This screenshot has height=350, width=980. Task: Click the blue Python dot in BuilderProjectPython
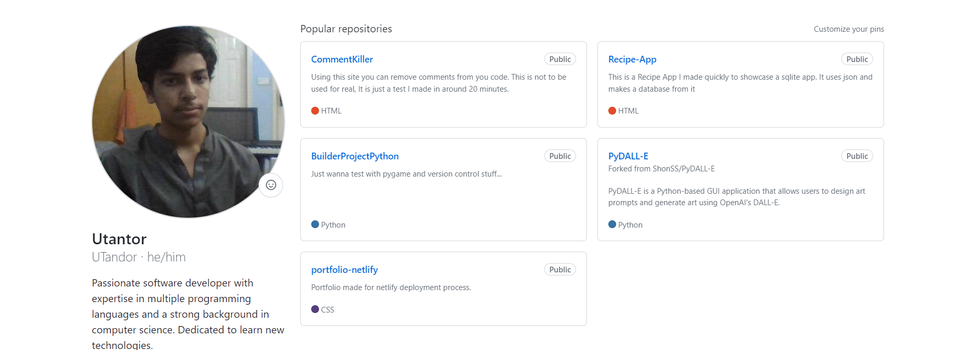(315, 224)
